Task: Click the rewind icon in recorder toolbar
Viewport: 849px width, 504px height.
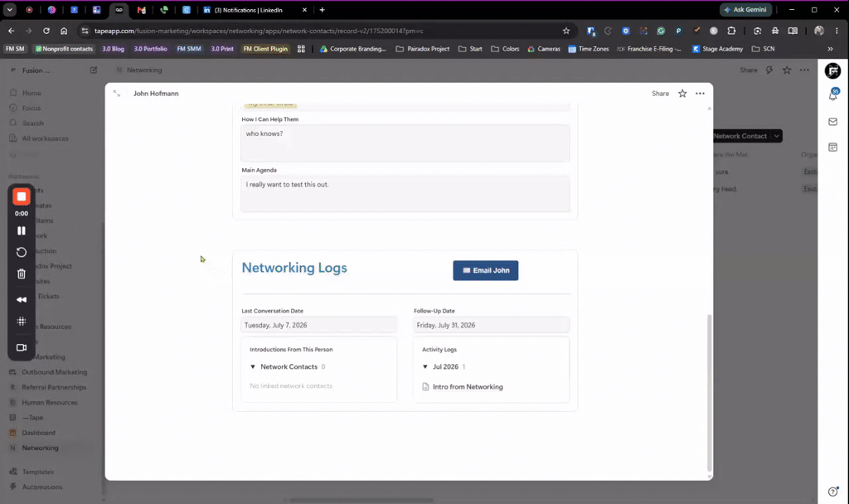Action: click(21, 299)
